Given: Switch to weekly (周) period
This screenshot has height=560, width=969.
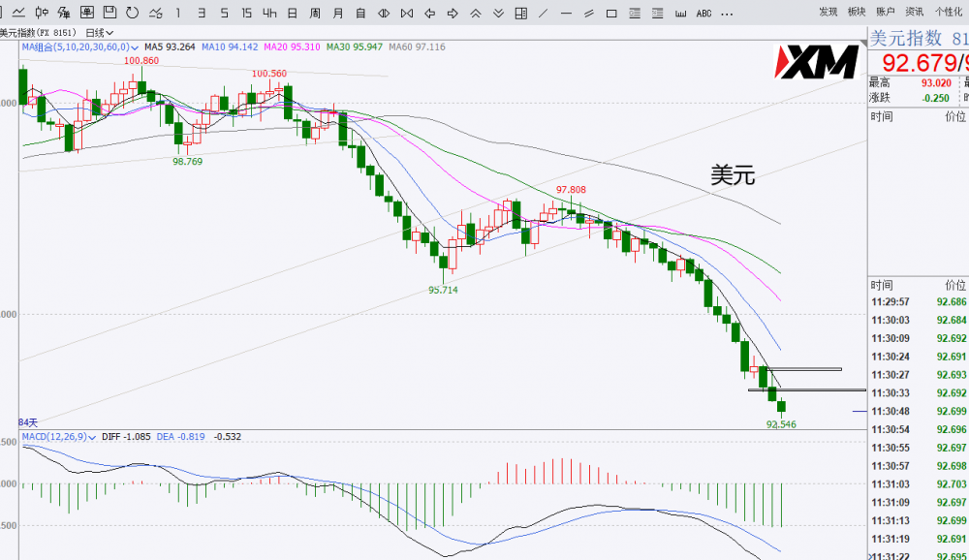Looking at the screenshot, I should tap(315, 13).
